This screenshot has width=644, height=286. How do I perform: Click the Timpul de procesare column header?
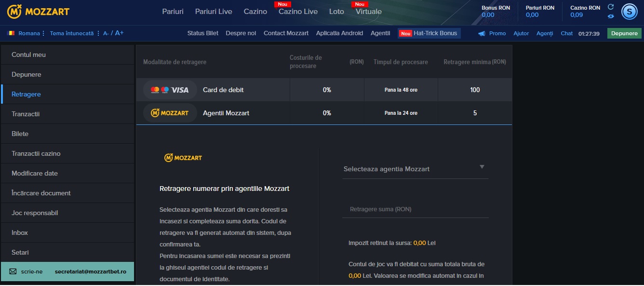(x=401, y=62)
